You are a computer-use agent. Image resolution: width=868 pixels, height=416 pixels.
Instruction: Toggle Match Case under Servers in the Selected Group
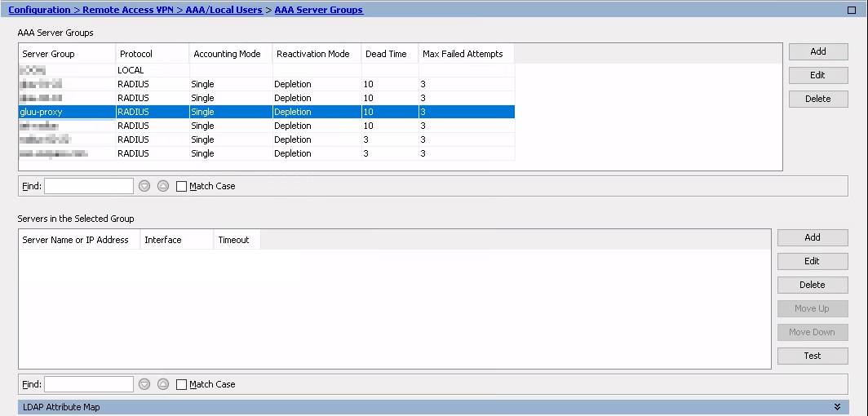coord(182,384)
